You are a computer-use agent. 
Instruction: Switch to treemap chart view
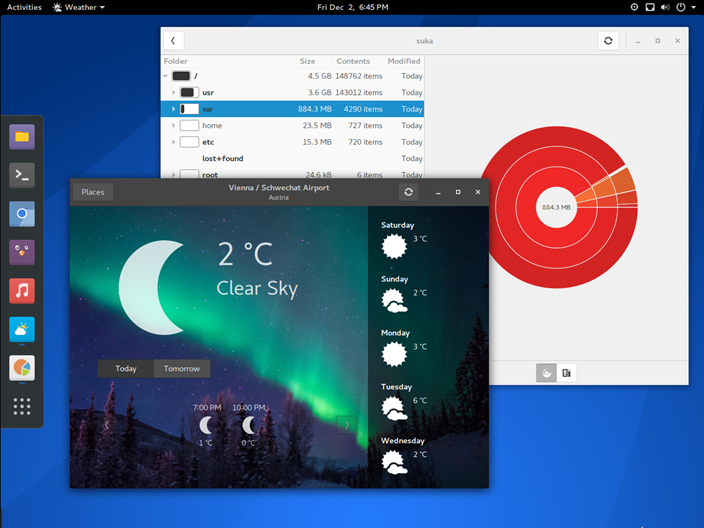[x=566, y=373]
